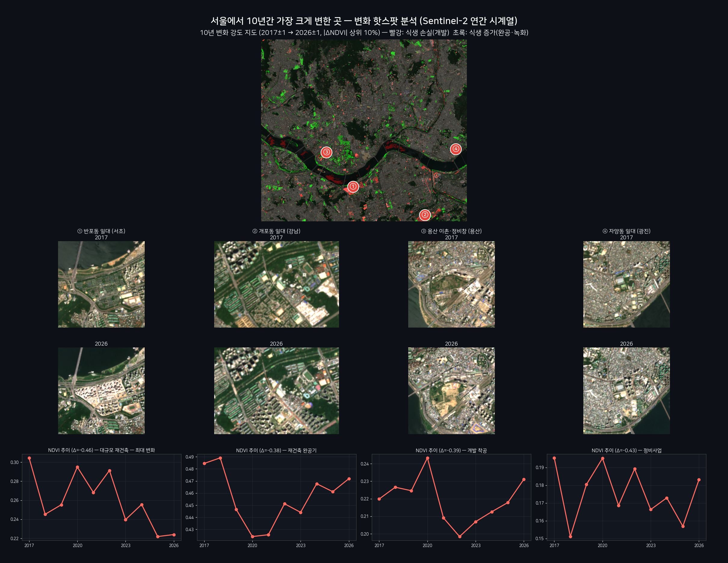
Task: Click hotspot marker ① on the change map
Action: point(353,187)
